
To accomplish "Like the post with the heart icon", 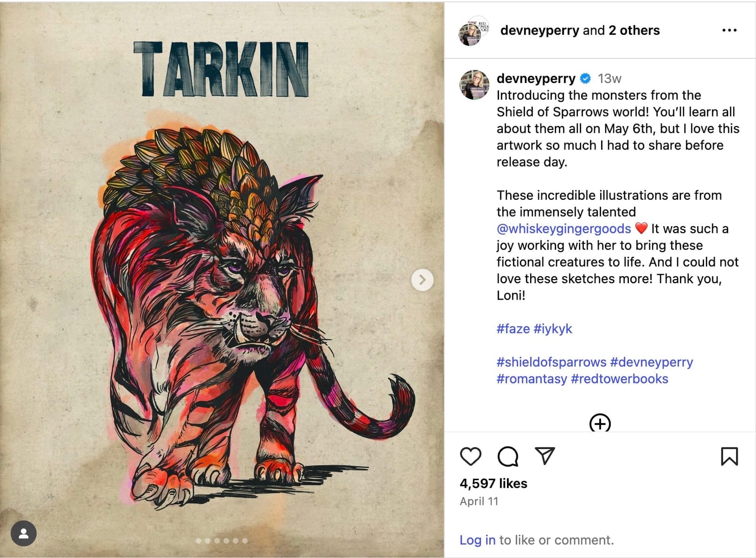I will point(470,456).
